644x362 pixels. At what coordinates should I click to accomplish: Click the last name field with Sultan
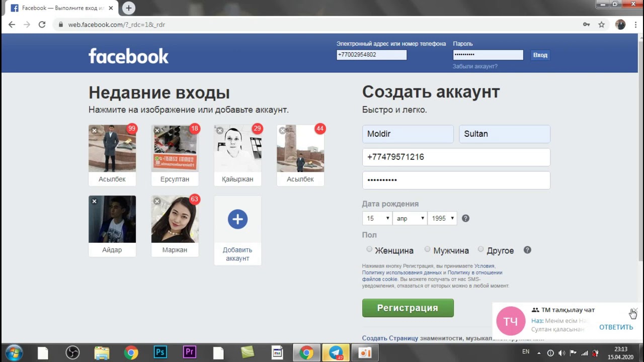pos(505,134)
